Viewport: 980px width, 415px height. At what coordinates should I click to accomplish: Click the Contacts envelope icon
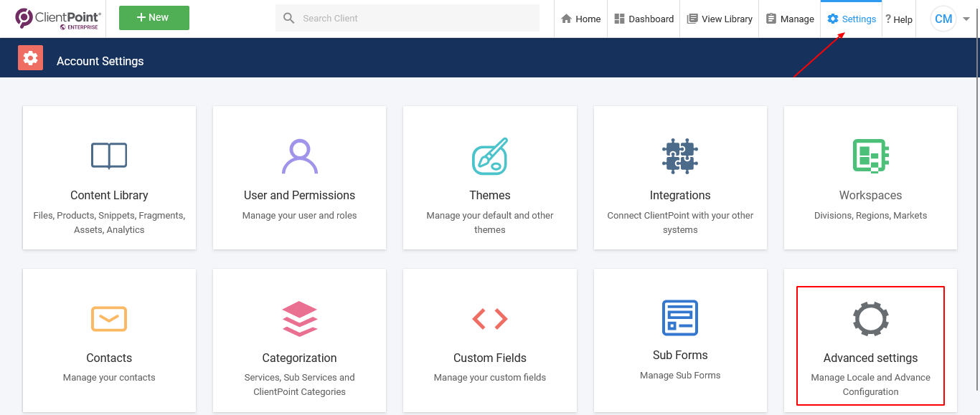(109, 318)
